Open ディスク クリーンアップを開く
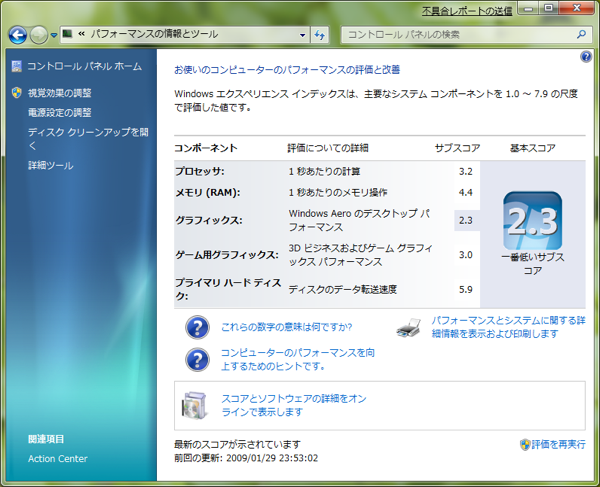Image resolution: width=600 pixels, height=487 pixels. pos(88,138)
